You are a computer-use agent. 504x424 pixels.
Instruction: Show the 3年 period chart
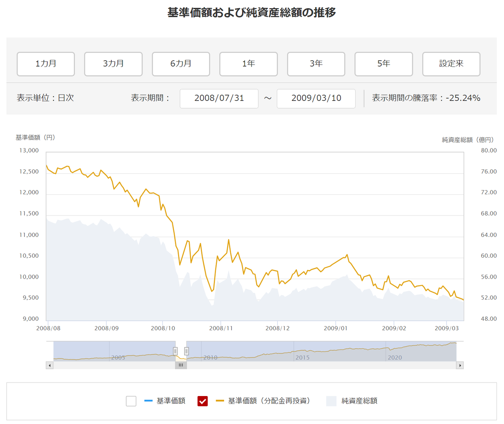pyautogui.click(x=316, y=64)
